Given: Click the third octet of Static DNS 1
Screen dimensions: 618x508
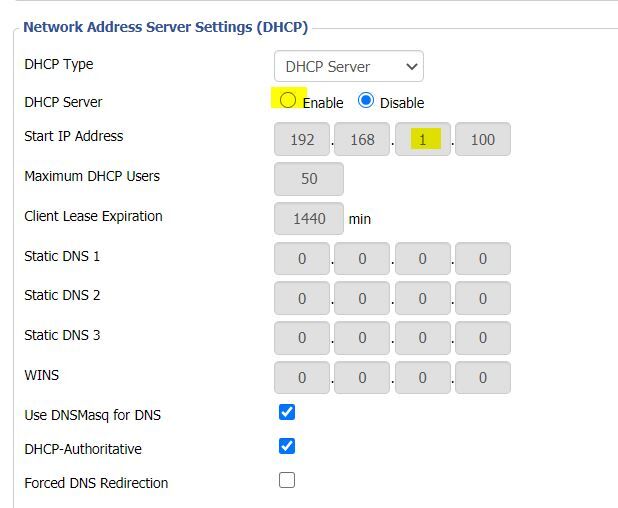Looking at the screenshot, I should [423, 259].
